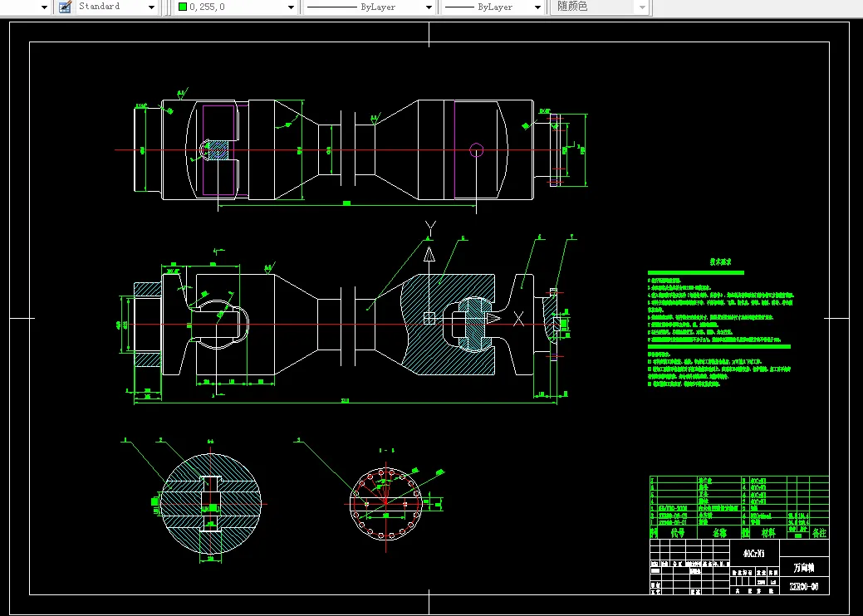
Task: Select the 万向轴 part name in title block
Action: (804, 567)
